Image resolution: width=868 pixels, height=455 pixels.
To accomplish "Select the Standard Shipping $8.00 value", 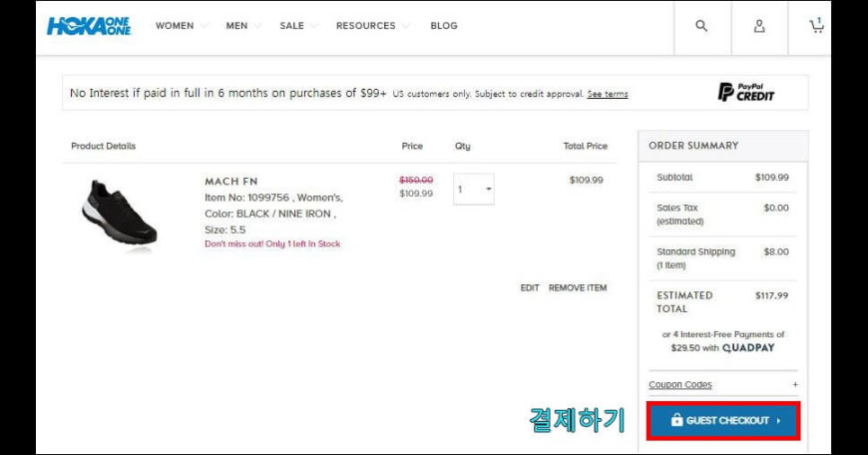I will 776,251.
